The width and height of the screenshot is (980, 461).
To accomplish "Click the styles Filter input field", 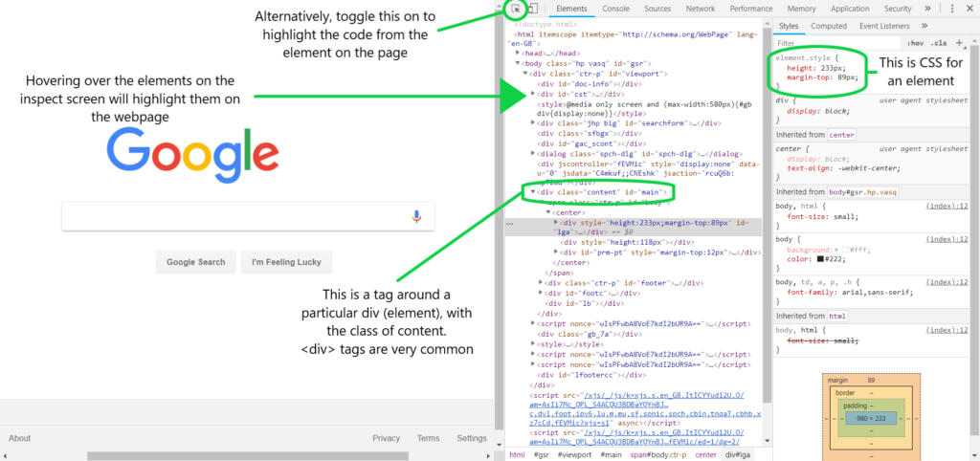I will pos(837,43).
